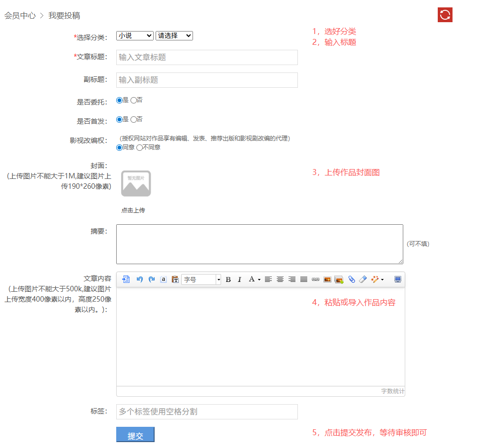Click the eraser clear-formatting icon
The width and height of the screenshot is (486, 448).
click(363, 279)
